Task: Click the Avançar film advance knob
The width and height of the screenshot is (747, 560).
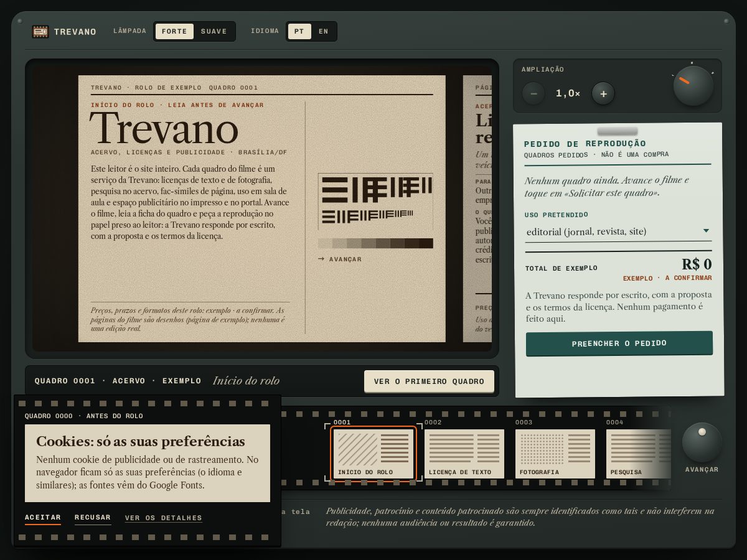Action: [x=702, y=442]
